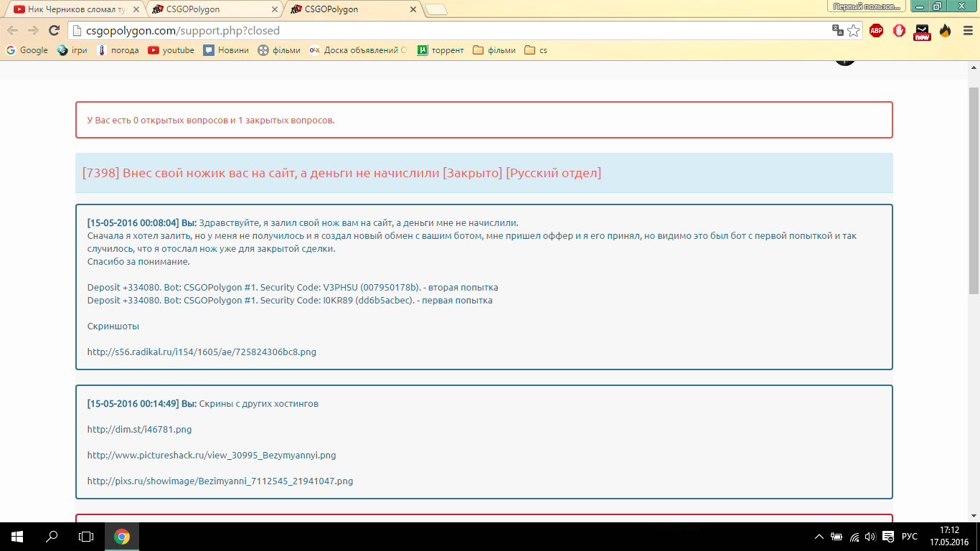
Task: Show hidden system tray icons
Action: pos(820,537)
